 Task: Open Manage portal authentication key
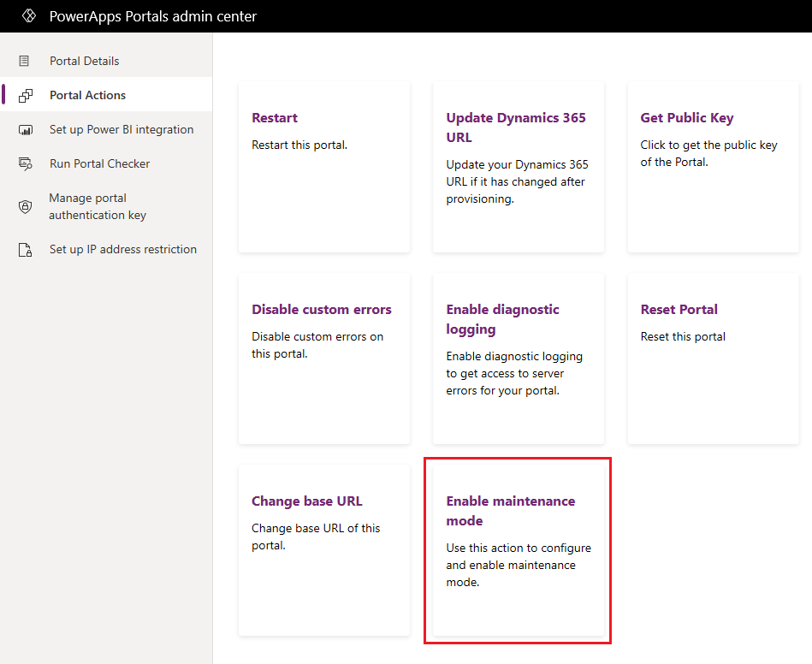click(98, 206)
